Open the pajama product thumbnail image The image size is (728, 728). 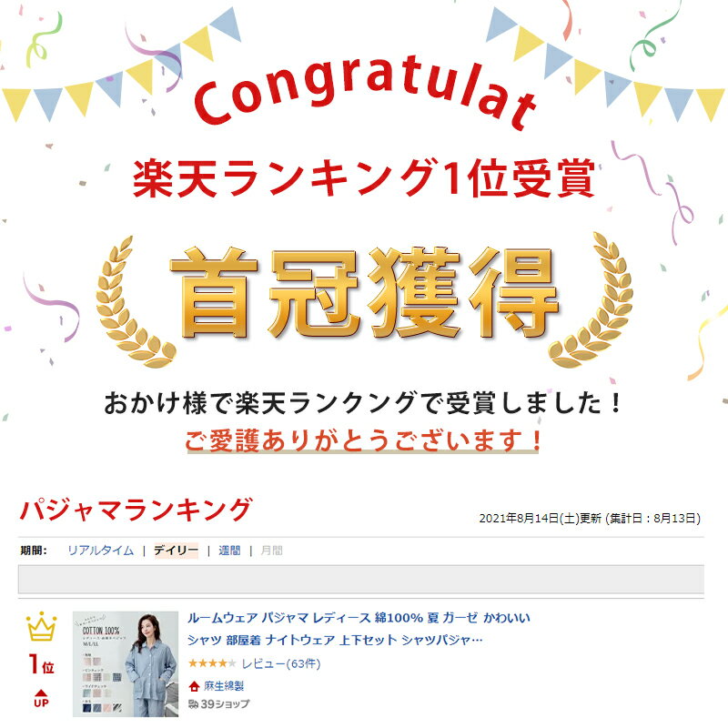[126, 664]
